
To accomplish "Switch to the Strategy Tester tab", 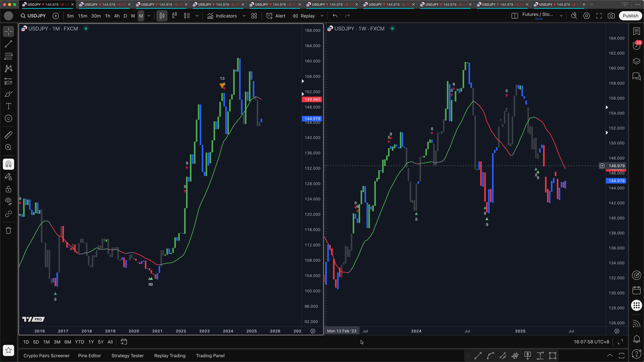I will (x=127, y=355).
